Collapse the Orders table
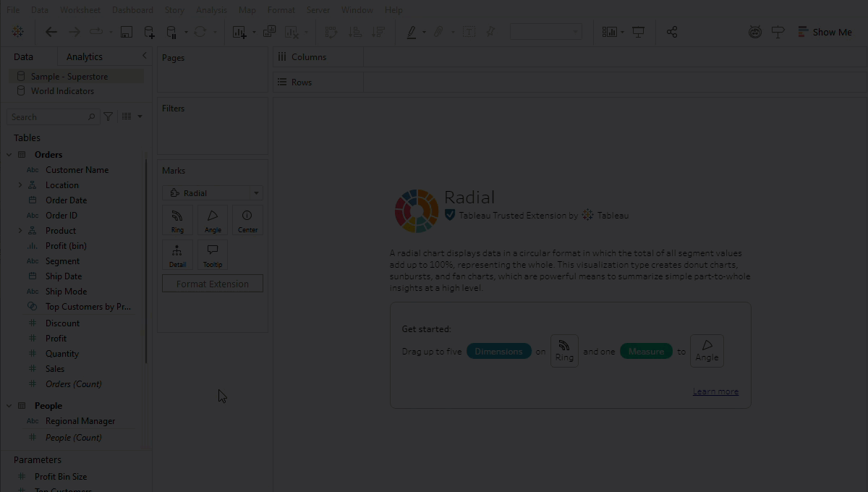The width and height of the screenshot is (868, 492). click(9, 155)
